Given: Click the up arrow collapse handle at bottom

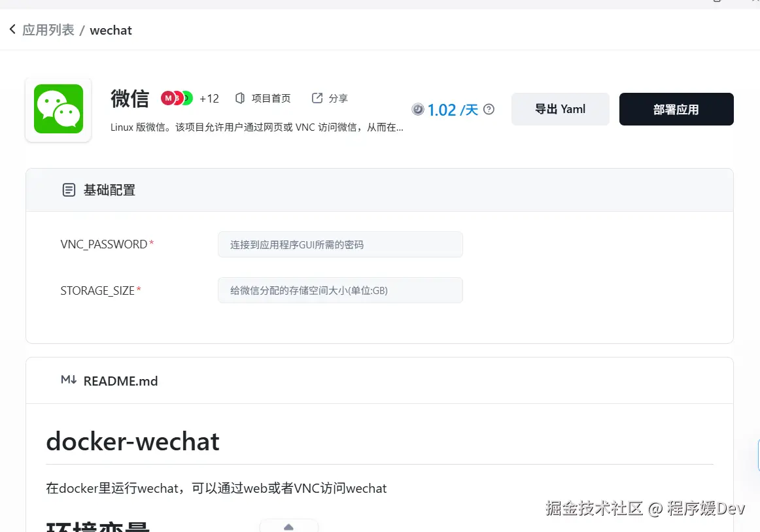Looking at the screenshot, I should click(289, 527).
